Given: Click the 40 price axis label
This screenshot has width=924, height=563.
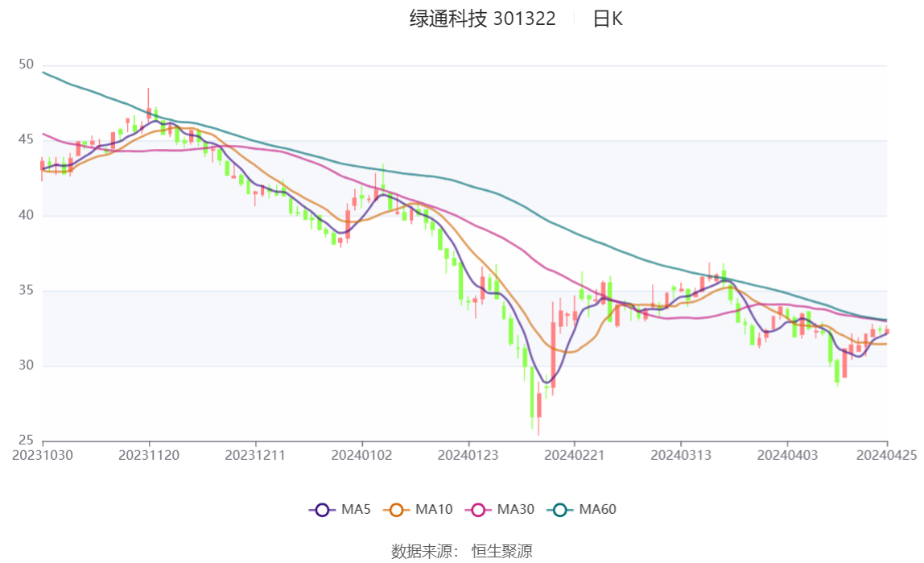Looking at the screenshot, I should coord(26,215).
